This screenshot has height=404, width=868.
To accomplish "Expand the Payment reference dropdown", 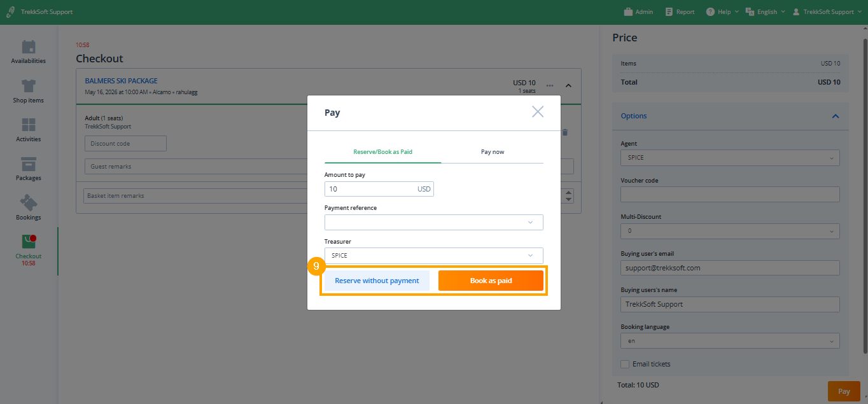I will pos(433,222).
